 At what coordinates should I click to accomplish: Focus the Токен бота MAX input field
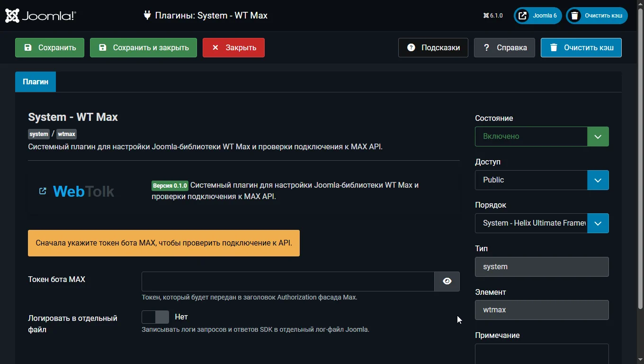[287, 282]
